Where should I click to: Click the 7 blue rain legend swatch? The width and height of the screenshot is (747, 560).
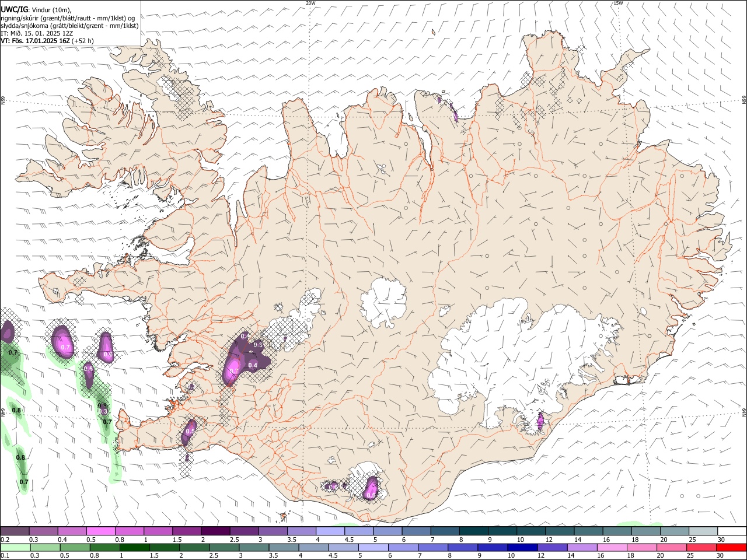point(433,547)
